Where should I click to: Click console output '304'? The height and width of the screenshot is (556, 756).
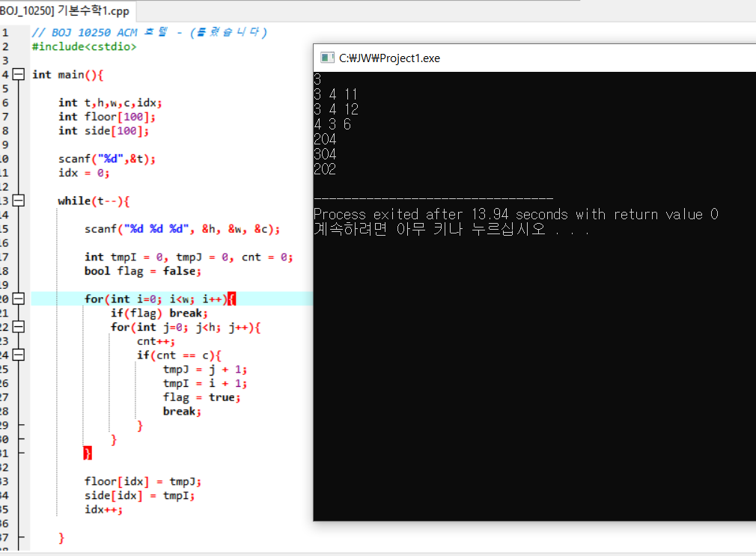pyautogui.click(x=325, y=154)
